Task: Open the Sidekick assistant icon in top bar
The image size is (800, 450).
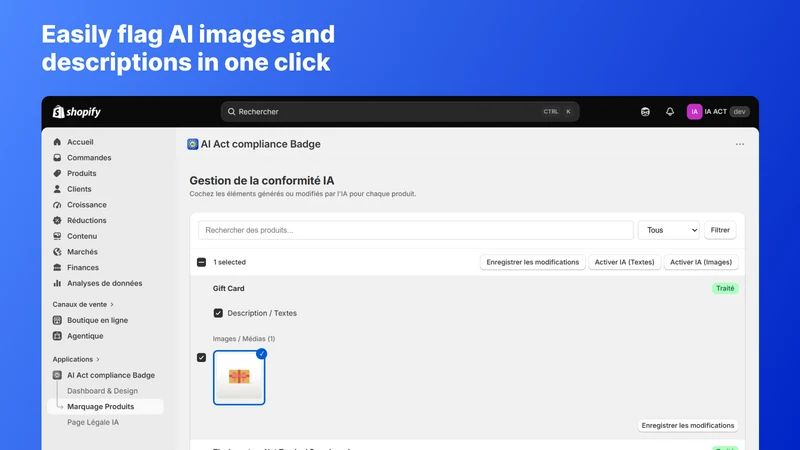Action: [x=645, y=112]
